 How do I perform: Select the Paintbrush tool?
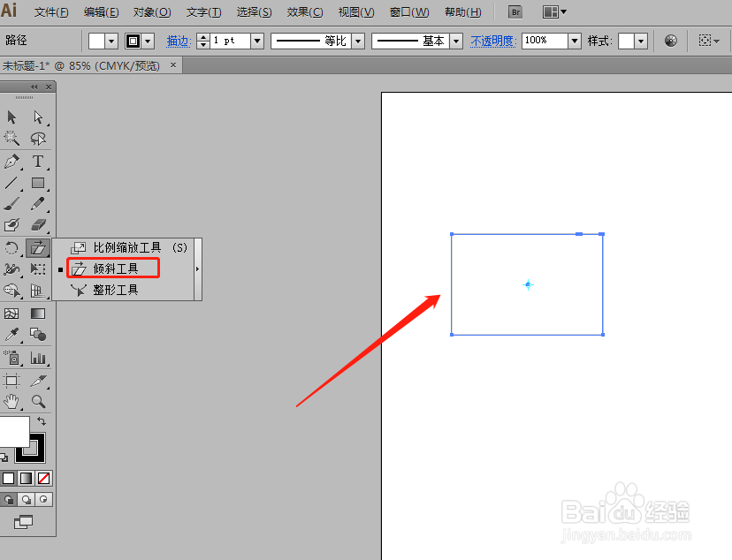point(11,204)
